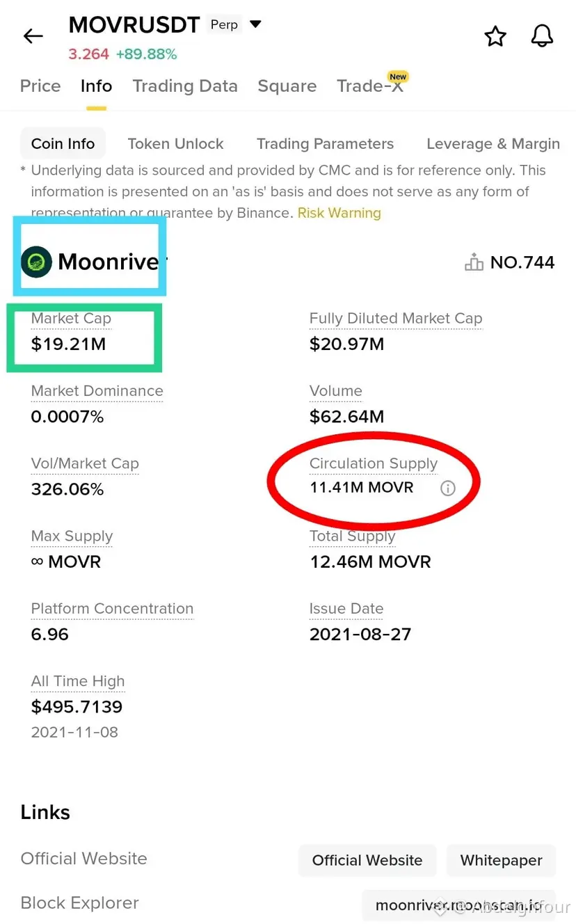Open the Trading Data tab
Viewport: 576px width, 924px height.
(x=185, y=86)
